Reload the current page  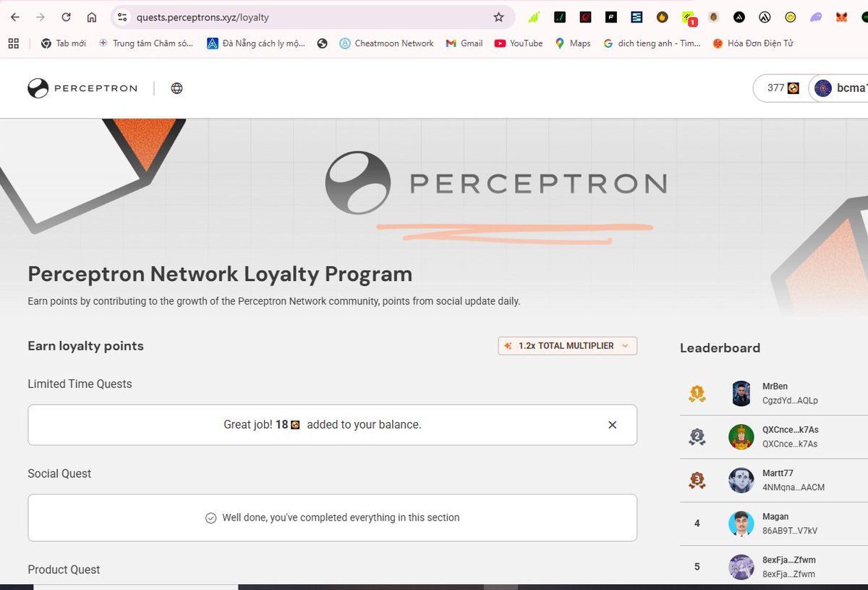[x=66, y=17]
